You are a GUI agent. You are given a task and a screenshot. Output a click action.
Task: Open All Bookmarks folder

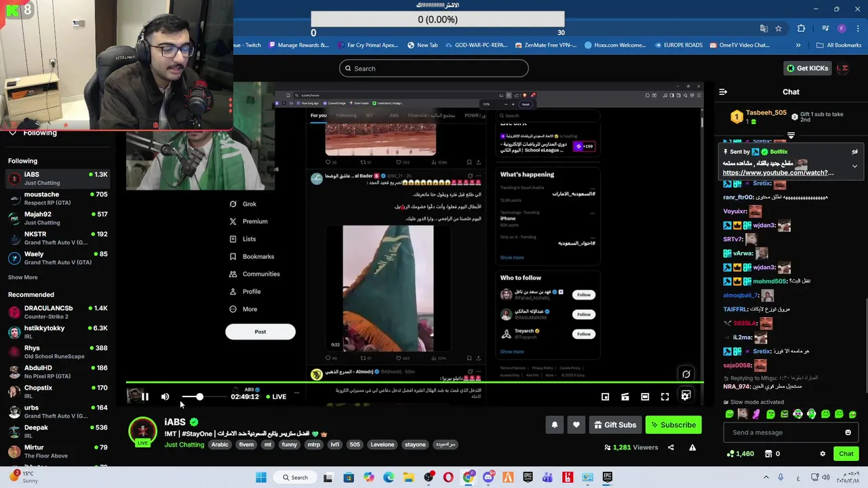839,45
